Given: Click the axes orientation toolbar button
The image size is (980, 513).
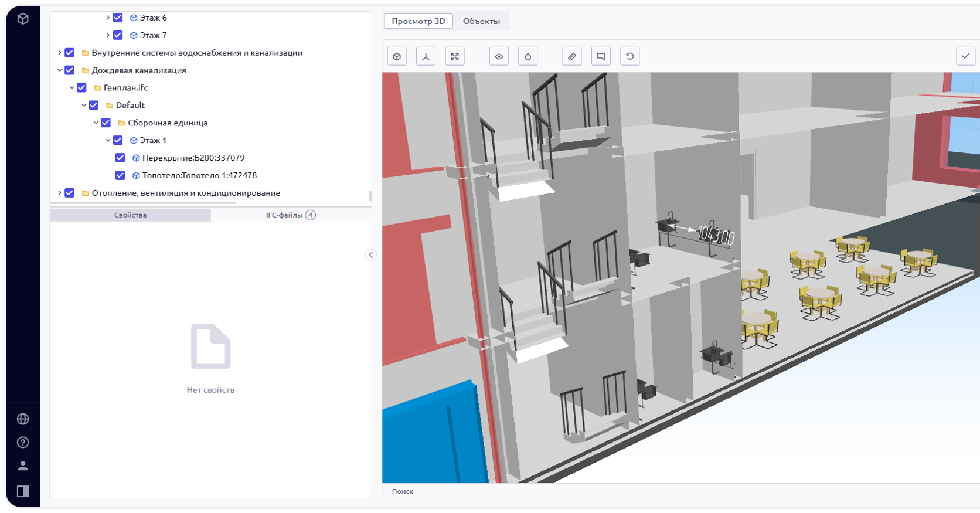Looking at the screenshot, I should pyautogui.click(x=426, y=56).
